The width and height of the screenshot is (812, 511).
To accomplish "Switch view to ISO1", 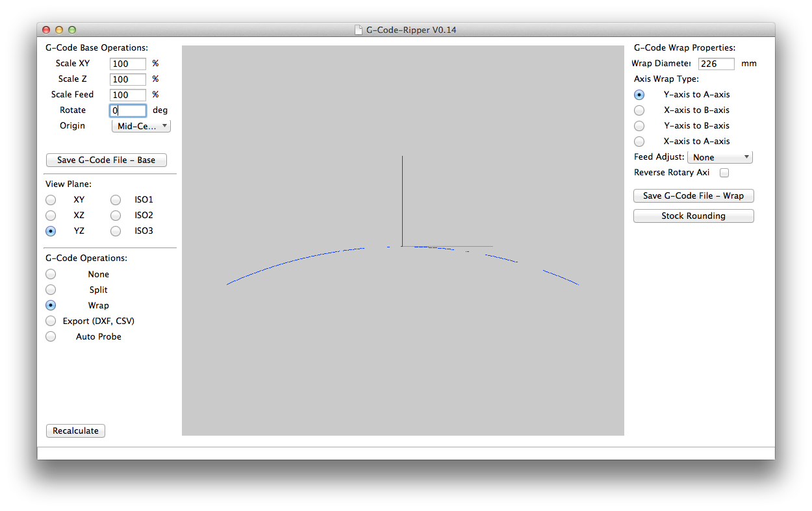I will (x=116, y=200).
